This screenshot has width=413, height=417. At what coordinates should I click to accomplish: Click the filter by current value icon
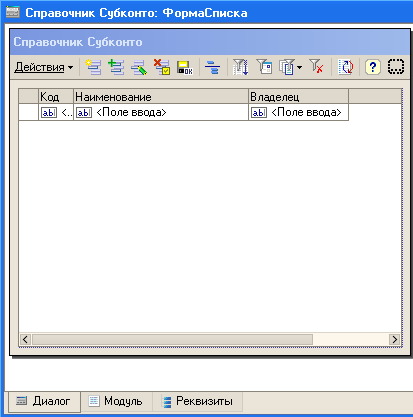click(265, 67)
